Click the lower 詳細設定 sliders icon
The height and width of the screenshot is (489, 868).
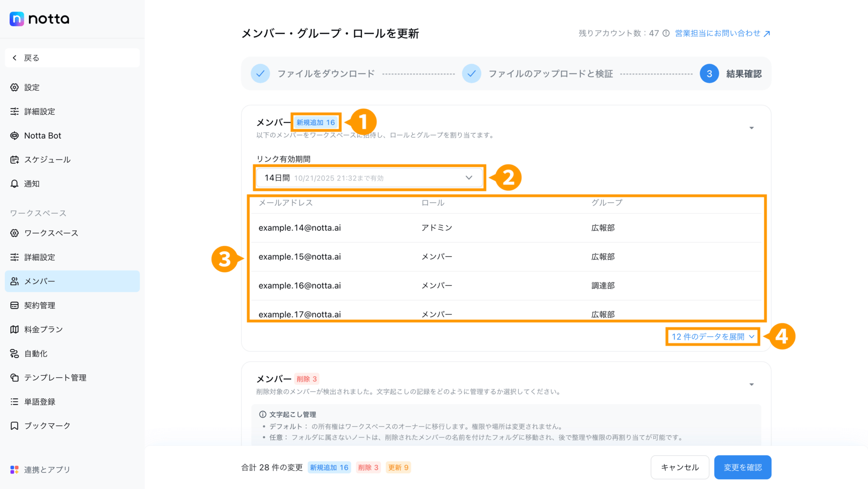coord(14,257)
